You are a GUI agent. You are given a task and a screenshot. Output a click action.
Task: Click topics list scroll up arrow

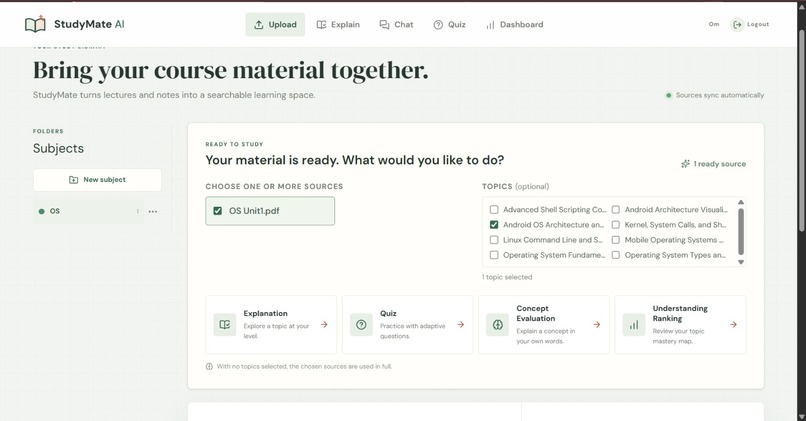tap(741, 202)
